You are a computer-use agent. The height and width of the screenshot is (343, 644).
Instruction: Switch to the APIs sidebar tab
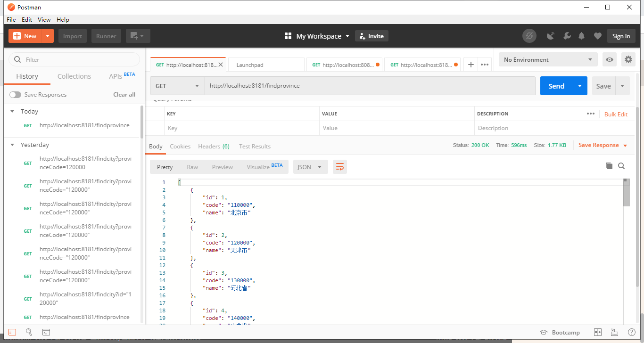click(122, 76)
